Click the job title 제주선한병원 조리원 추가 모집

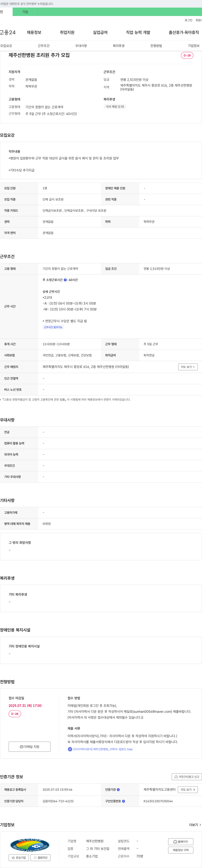[39, 55]
